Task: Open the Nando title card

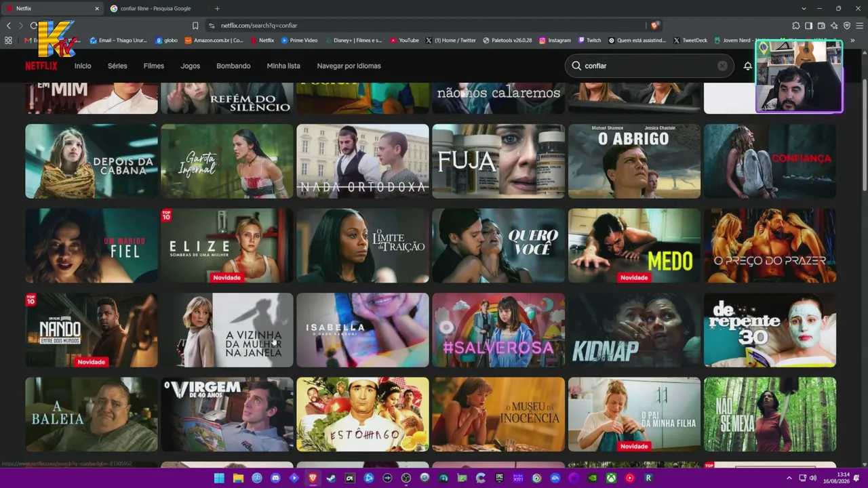Action: click(x=92, y=330)
